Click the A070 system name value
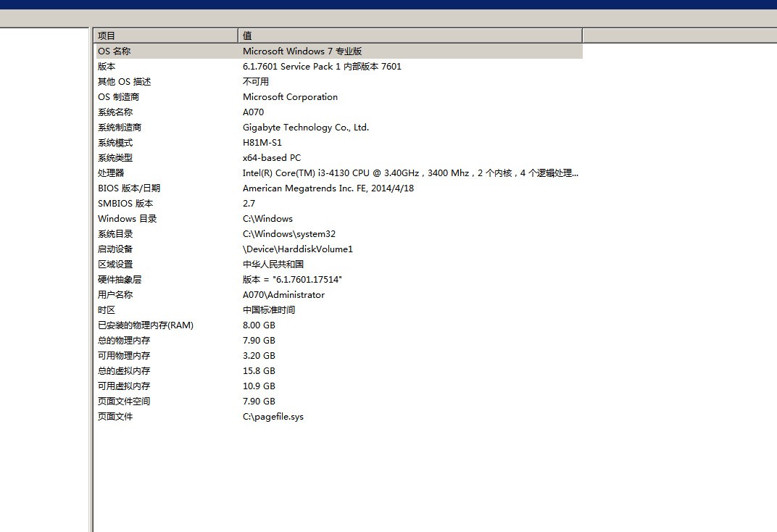The width and height of the screenshot is (777, 532). [253, 112]
